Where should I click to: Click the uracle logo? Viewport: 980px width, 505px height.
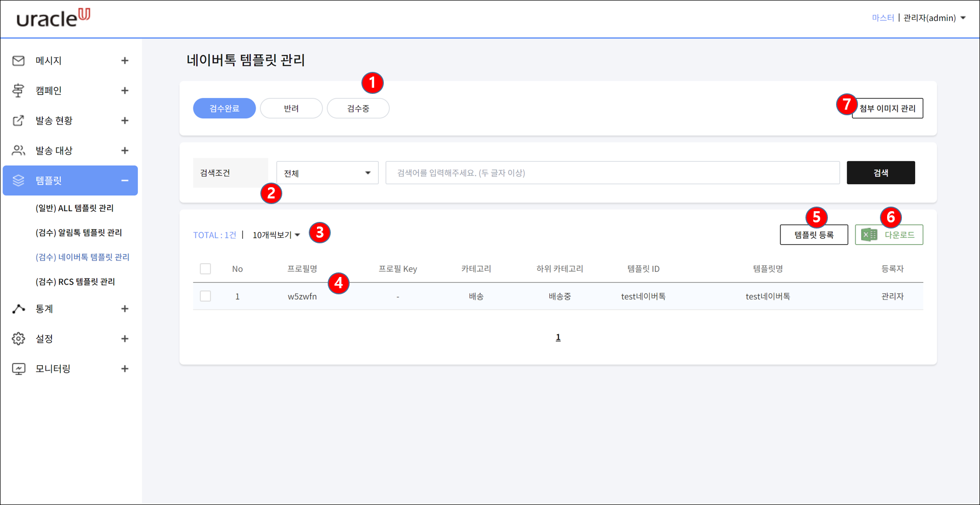(x=53, y=18)
